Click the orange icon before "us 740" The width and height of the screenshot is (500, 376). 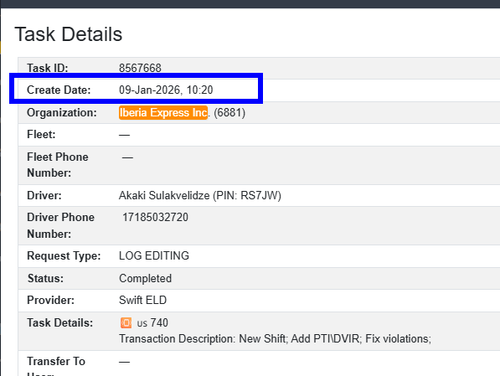(x=126, y=323)
